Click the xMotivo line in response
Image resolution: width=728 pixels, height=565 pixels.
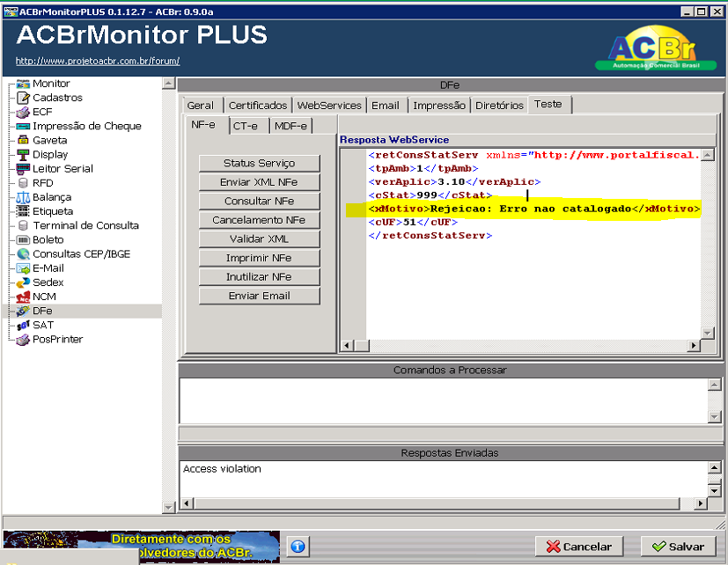[534, 209]
